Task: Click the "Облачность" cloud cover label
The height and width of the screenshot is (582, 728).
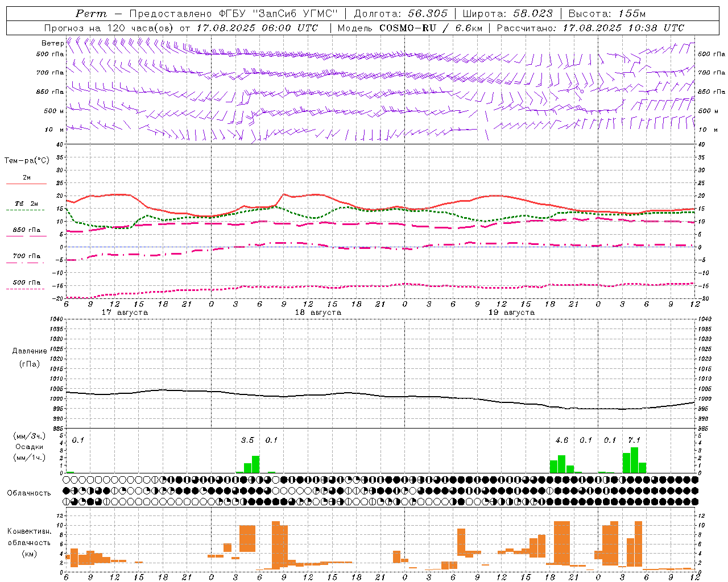Action: pyautogui.click(x=29, y=493)
